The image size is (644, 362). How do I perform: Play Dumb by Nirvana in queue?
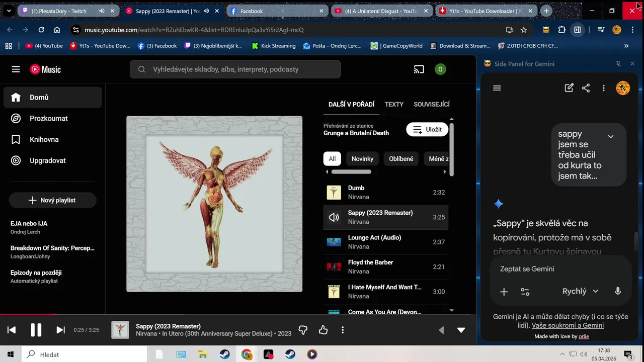click(x=385, y=193)
